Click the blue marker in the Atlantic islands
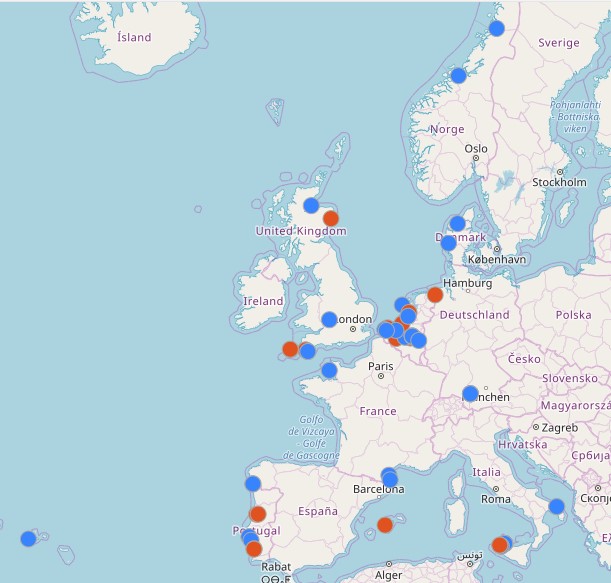 [28, 538]
